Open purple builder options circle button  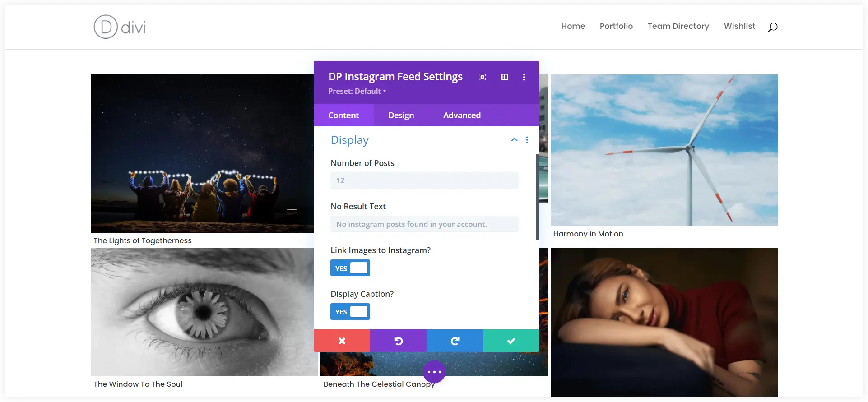[434, 372]
